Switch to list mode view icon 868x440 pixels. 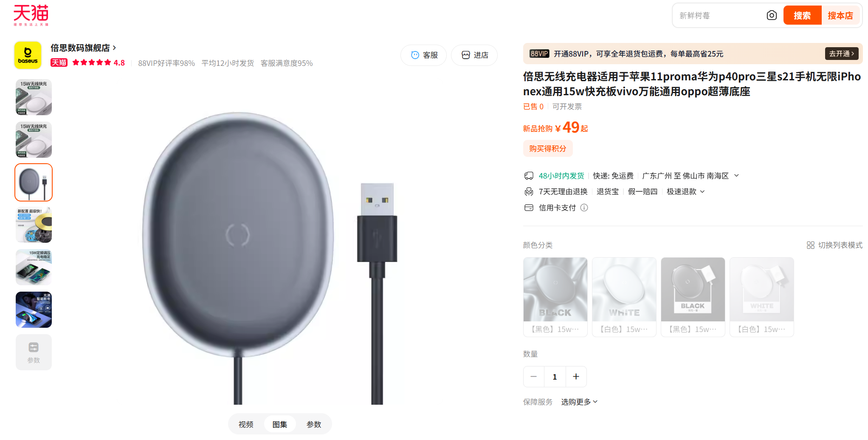coord(810,245)
